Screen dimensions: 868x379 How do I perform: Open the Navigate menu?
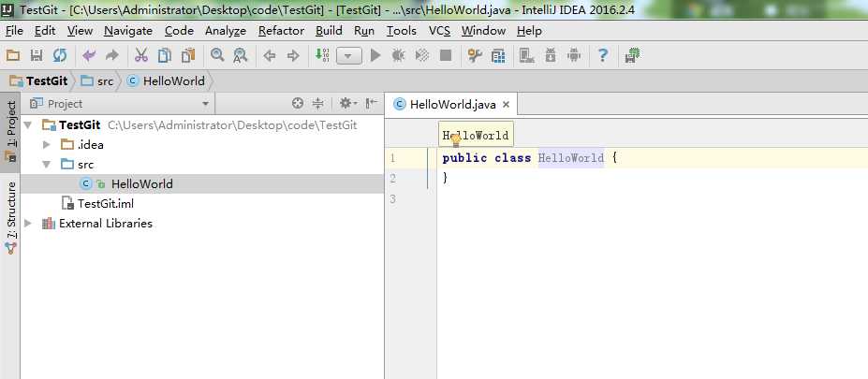(x=128, y=31)
